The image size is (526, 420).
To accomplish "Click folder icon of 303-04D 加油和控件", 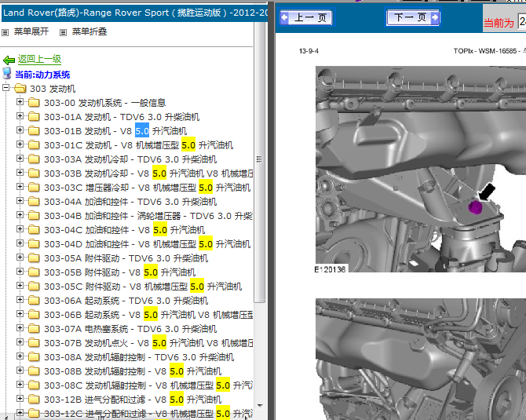I will (34, 243).
